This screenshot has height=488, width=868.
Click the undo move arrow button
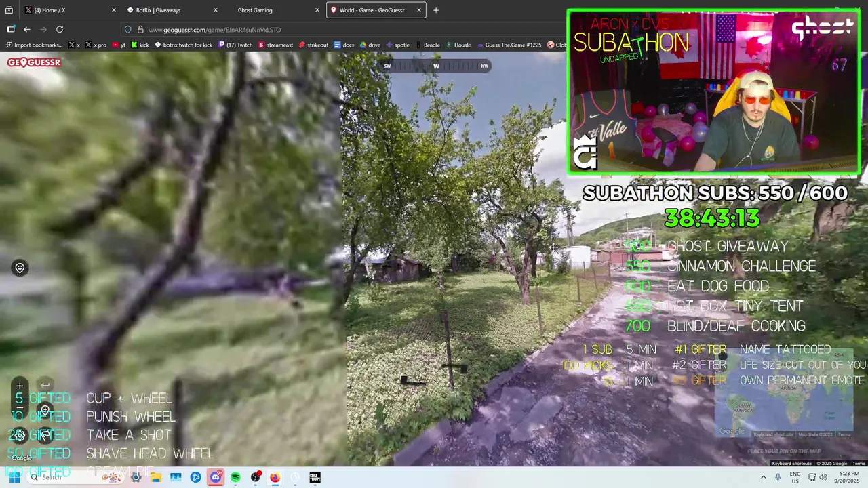(x=45, y=386)
